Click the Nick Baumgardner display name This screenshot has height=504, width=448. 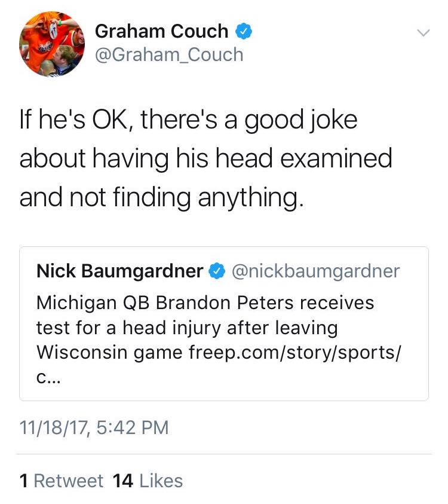tap(119, 271)
